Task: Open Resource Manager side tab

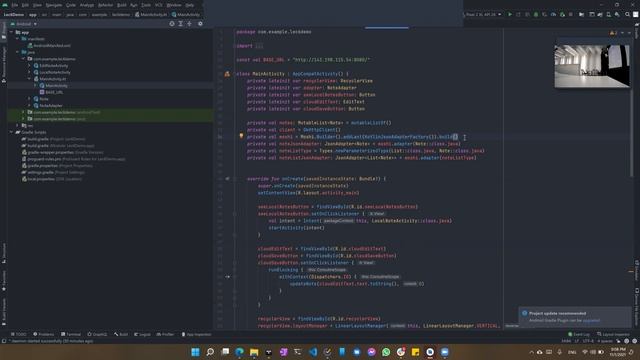Action: (x=4, y=64)
